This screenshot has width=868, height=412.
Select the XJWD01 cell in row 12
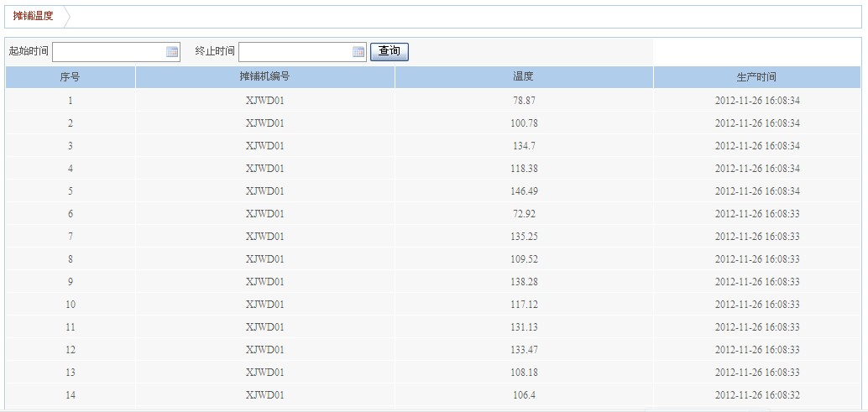pos(264,350)
